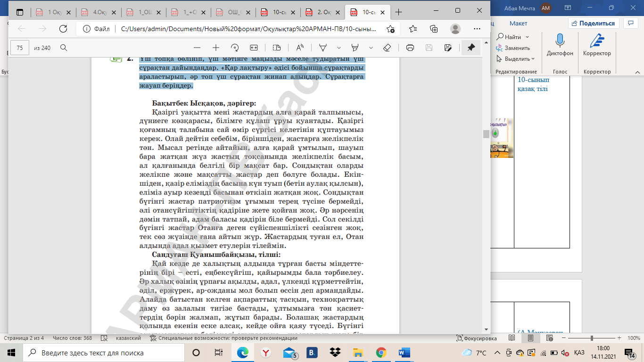The height and width of the screenshot is (362, 644).
Task: Toggle the page view mode button
Action: [x=277, y=48]
